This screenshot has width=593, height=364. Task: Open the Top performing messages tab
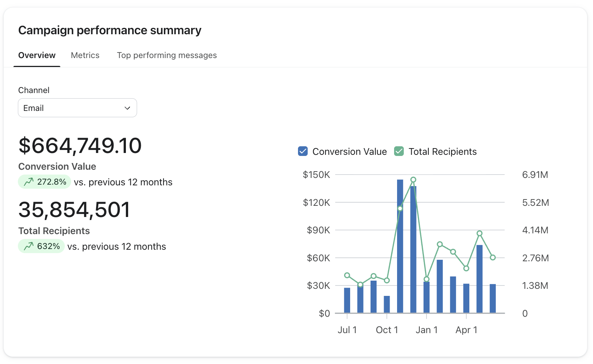167,55
